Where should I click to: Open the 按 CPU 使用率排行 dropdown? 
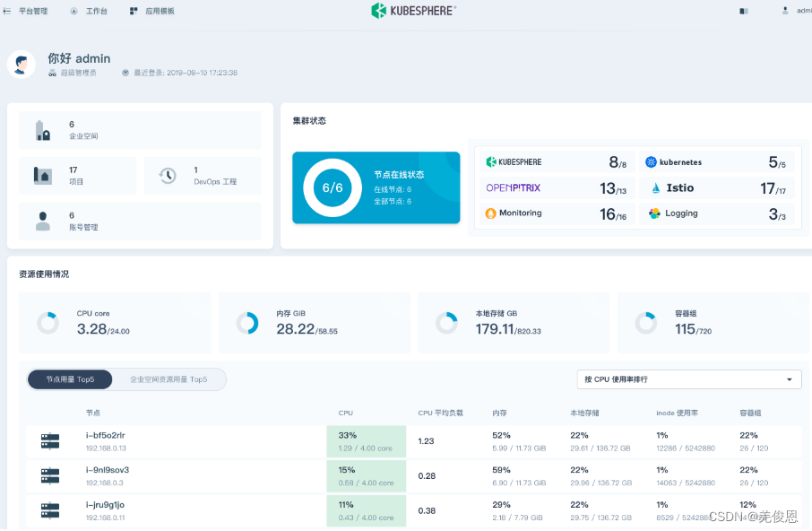(x=688, y=379)
